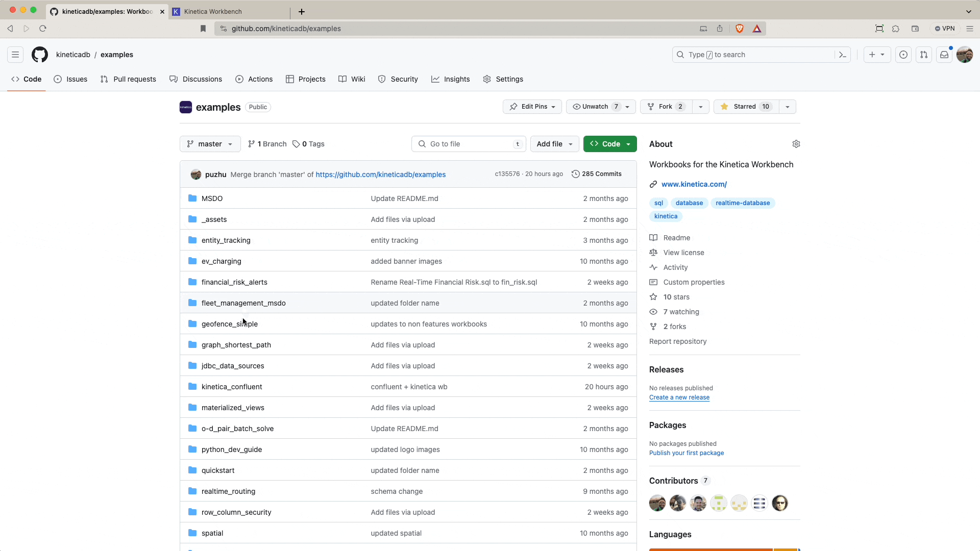Screen dimensions: 980x551
Task: Open the hamburger navigation menu
Action: [x=15, y=55]
